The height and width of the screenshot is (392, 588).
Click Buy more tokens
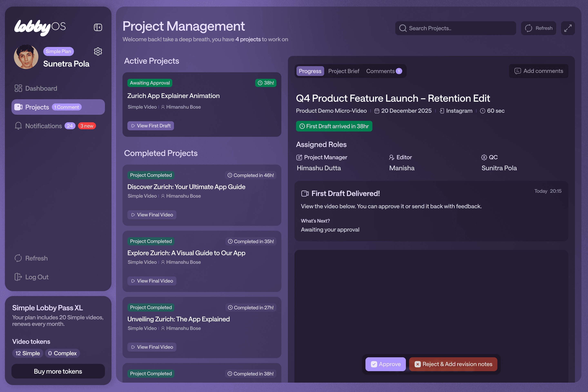58,371
